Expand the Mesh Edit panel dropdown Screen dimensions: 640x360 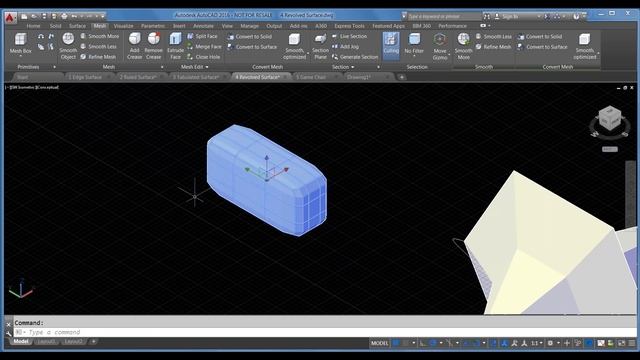click(x=207, y=67)
